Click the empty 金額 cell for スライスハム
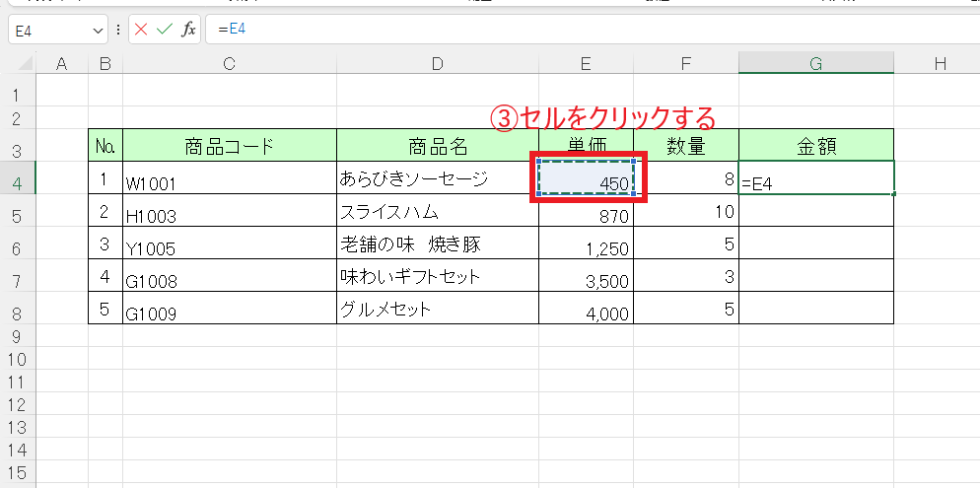The width and height of the screenshot is (980, 488). (816, 210)
